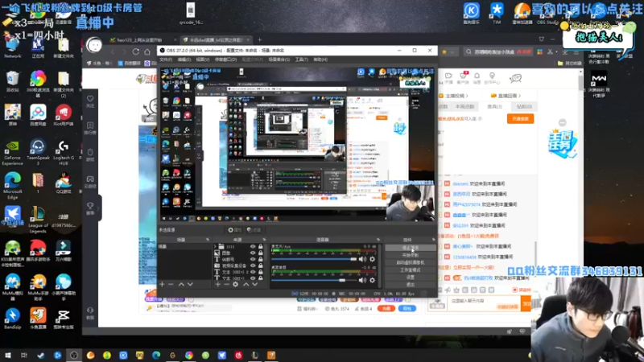
Task: Add a new source with the plus icon
Action: 217,284
